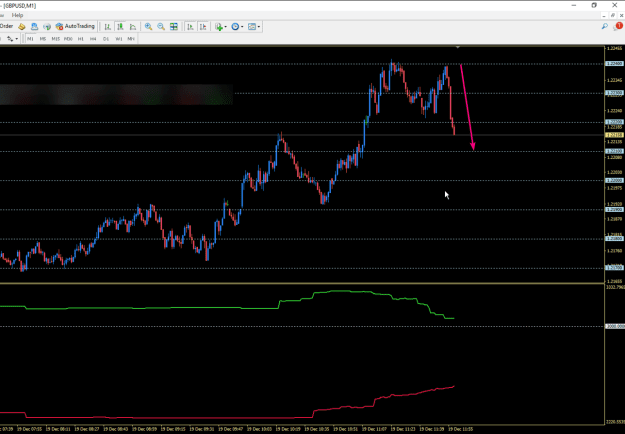
Task: Open the New Order dialog
Action: (6, 26)
